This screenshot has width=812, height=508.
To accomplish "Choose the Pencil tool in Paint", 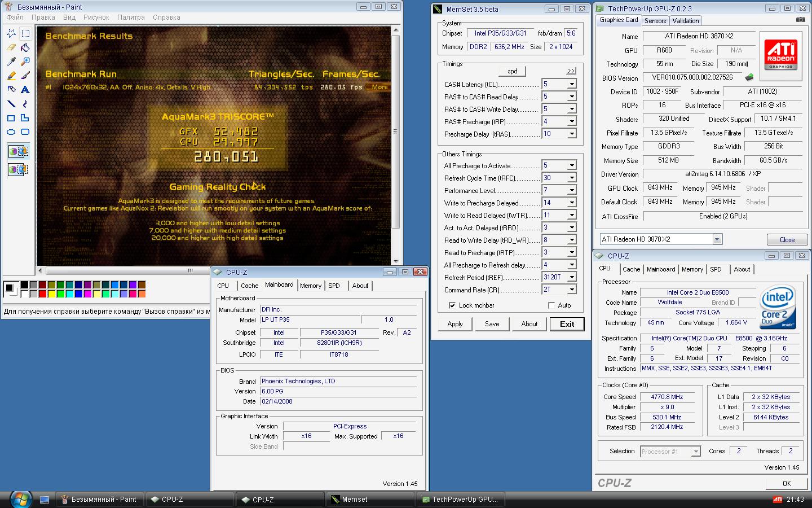I will [x=11, y=76].
